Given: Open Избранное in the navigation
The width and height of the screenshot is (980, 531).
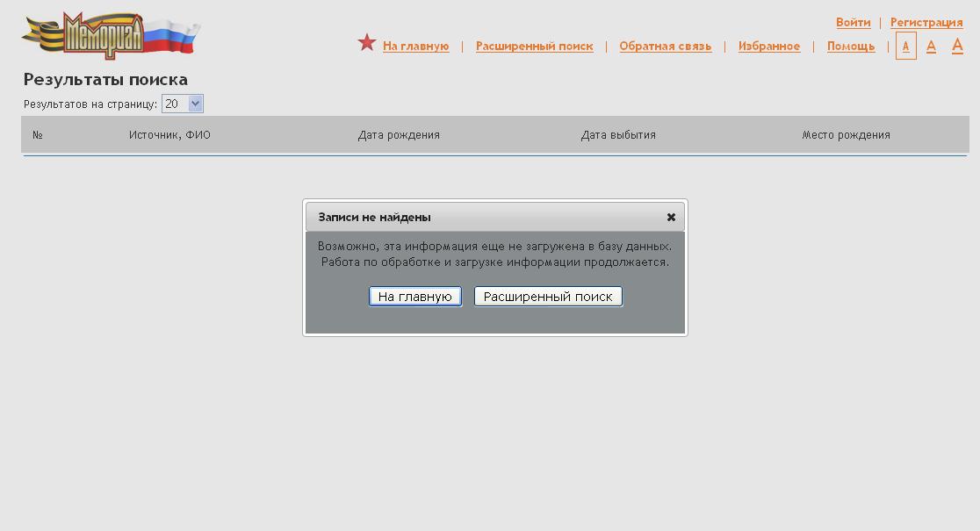Looking at the screenshot, I should pos(768,47).
